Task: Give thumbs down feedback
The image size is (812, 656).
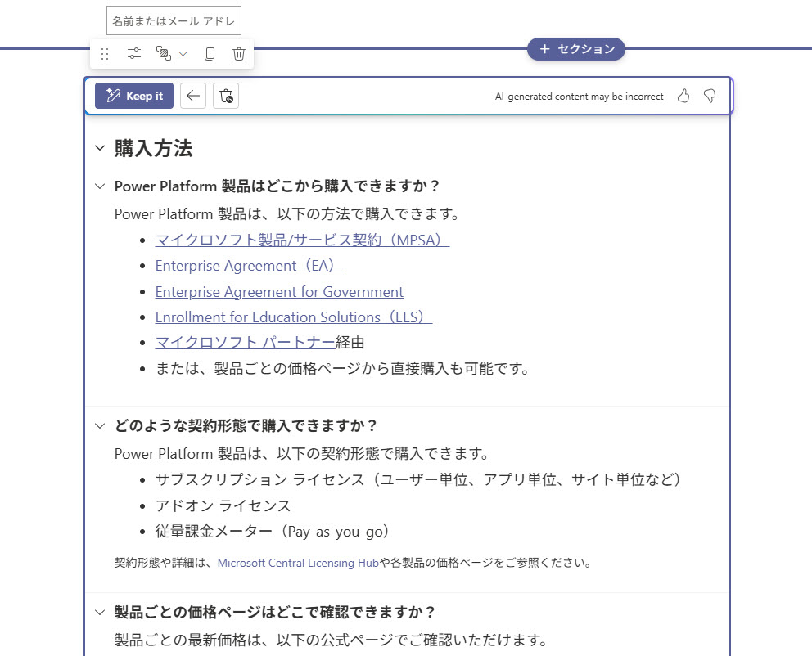Action: (710, 96)
